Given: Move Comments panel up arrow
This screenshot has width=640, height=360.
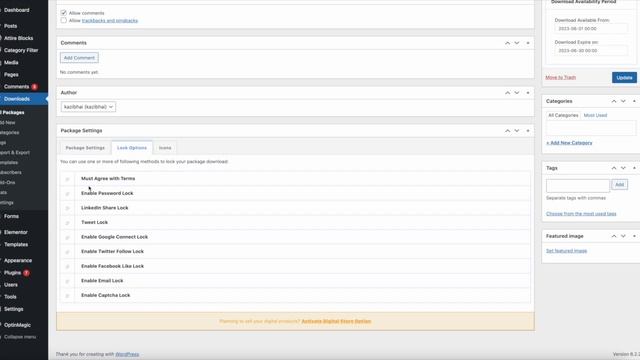Looking at the screenshot, I should tap(507, 43).
